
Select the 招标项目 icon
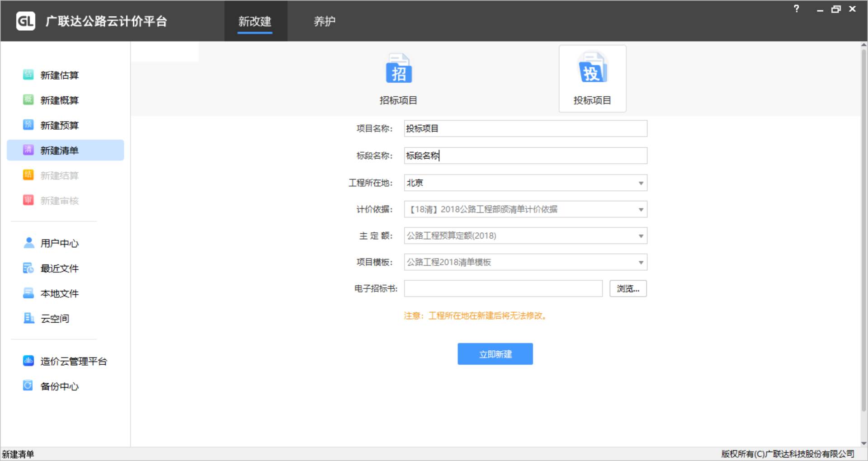[x=398, y=68]
